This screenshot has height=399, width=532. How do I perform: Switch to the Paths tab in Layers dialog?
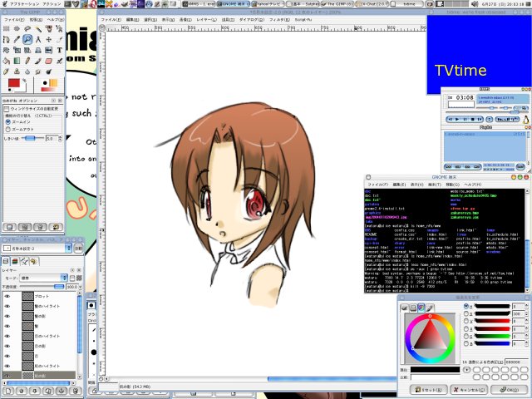(x=24, y=261)
